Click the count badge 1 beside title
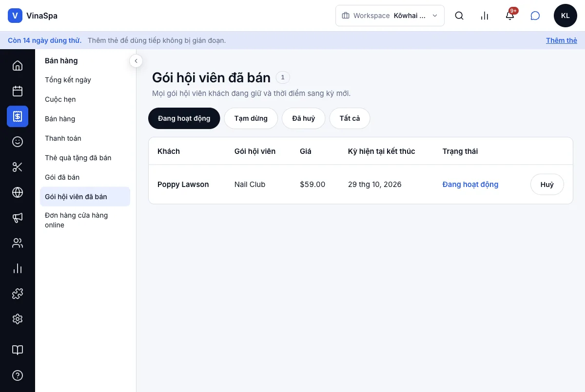The image size is (585, 392). click(x=283, y=77)
